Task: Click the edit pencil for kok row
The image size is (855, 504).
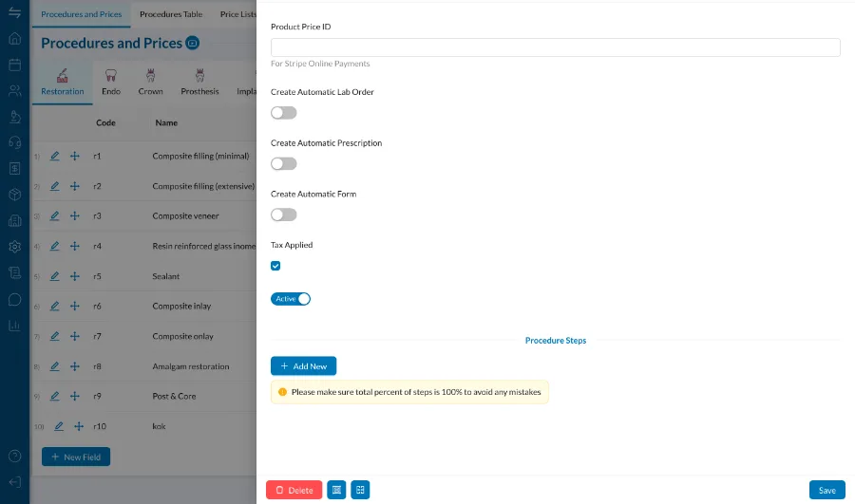Action: tap(58, 426)
